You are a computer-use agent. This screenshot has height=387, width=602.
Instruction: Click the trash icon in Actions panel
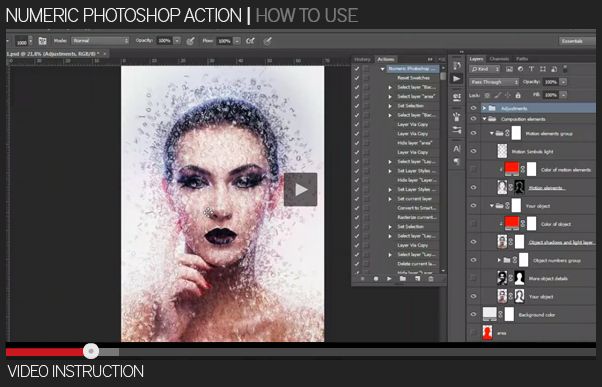431,279
